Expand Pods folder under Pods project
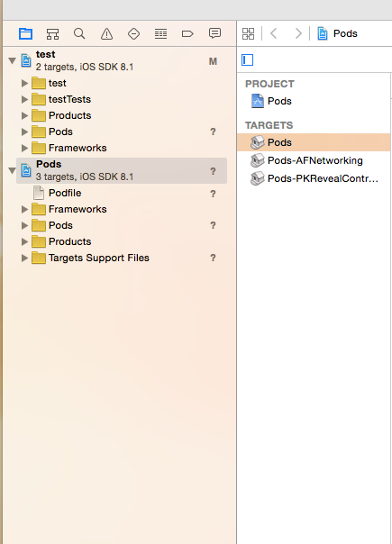 (x=24, y=225)
